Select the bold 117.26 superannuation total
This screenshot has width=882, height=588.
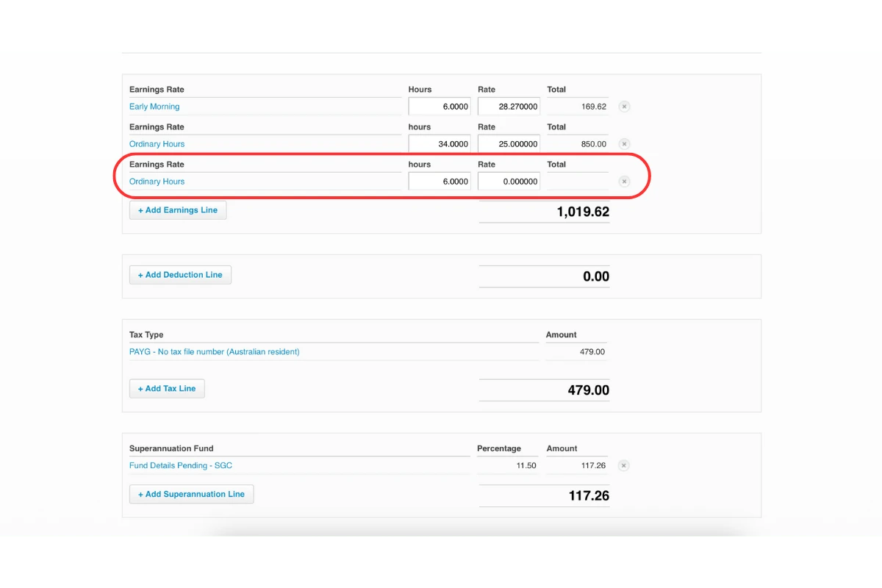tap(589, 496)
